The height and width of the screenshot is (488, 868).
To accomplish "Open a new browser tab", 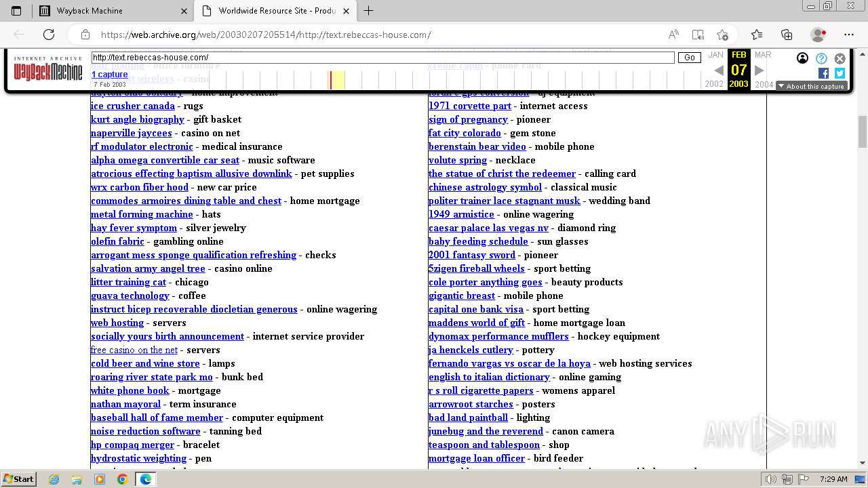I will (369, 11).
